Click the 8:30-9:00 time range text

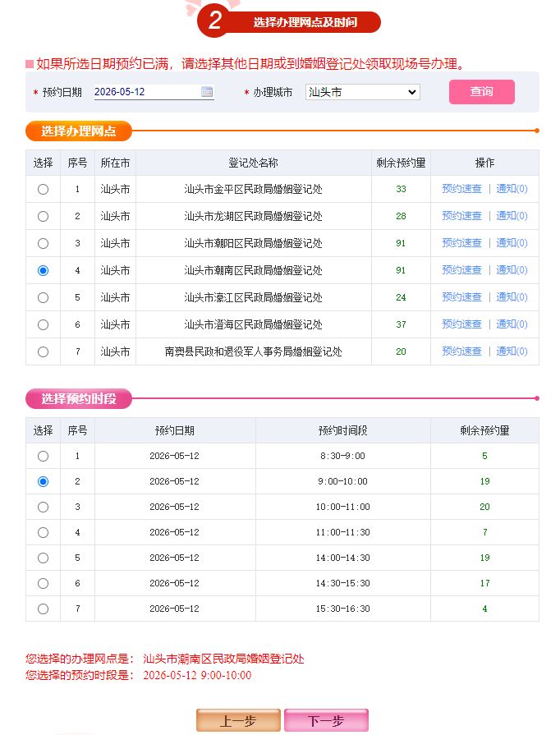[x=342, y=456]
